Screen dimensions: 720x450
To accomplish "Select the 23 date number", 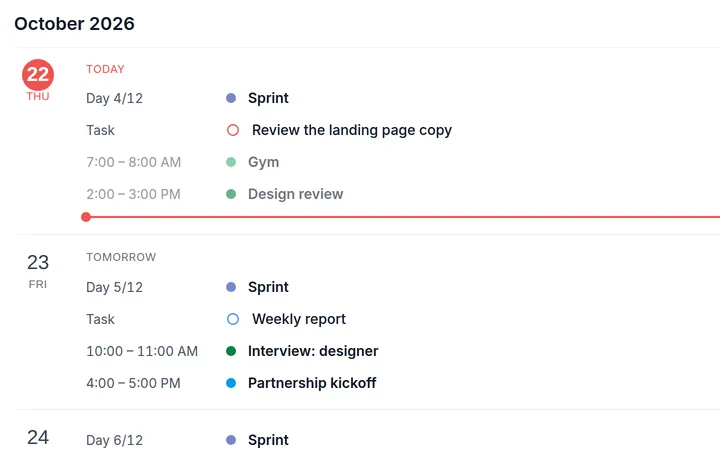I will click(38, 263).
